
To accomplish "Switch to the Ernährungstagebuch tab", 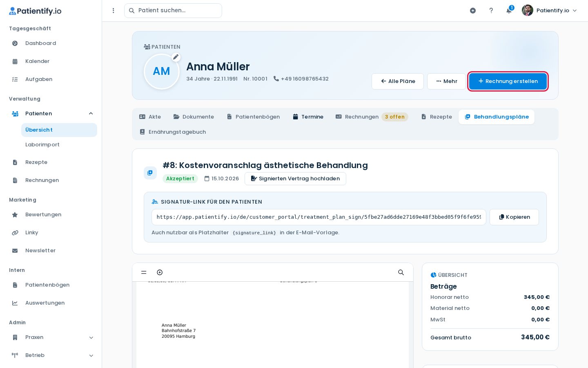I will [x=173, y=132].
